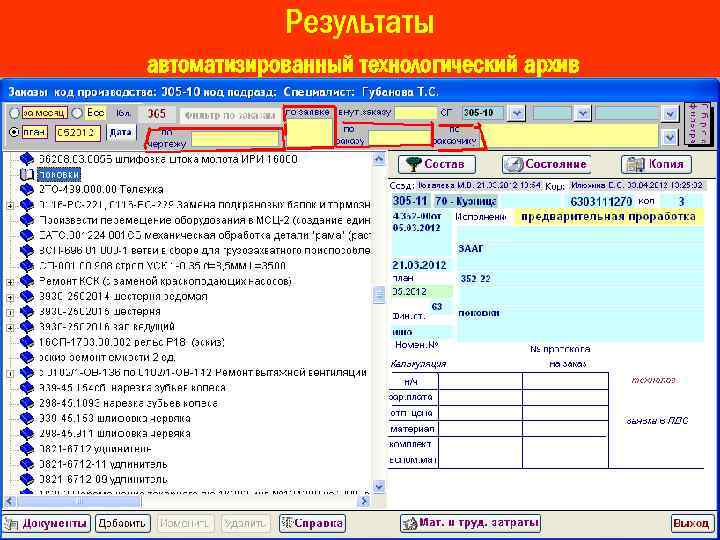Click the 'по заявке' yellow filter field
The width and height of the screenshot is (720, 540).
click(309, 133)
